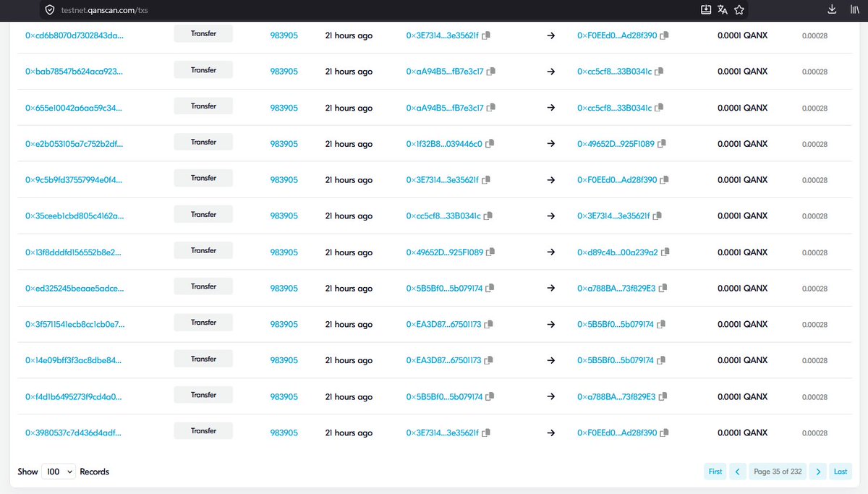This screenshot has height=494, width=868.
Task: Copy recipient address in the 0xbab78547 transaction row
Action: 659,72
